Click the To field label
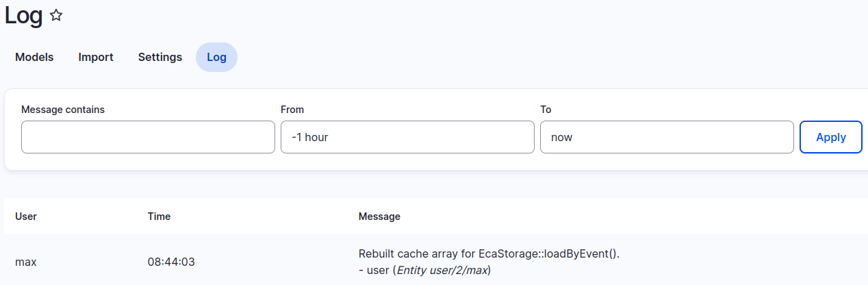The height and width of the screenshot is (285, 868). tap(546, 110)
